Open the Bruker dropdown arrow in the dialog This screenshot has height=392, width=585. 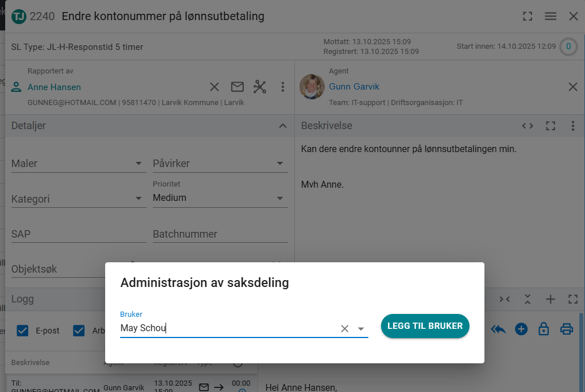coord(361,329)
